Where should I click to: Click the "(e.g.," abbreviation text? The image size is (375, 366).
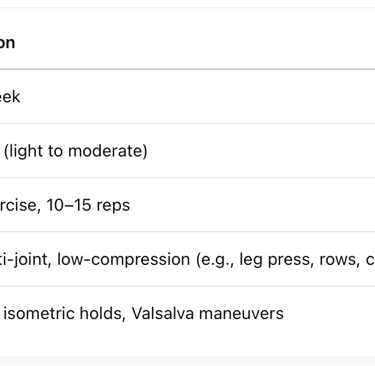point(215,259)
